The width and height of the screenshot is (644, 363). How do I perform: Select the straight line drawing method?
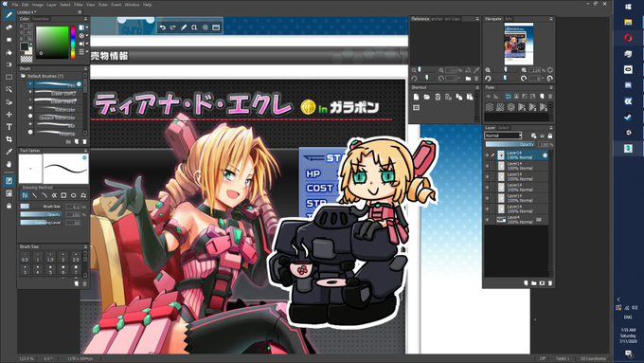[x=34, y=195]
